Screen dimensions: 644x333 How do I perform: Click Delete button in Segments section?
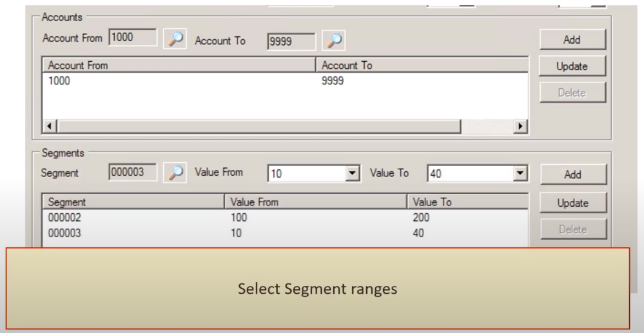click(573, 229)
